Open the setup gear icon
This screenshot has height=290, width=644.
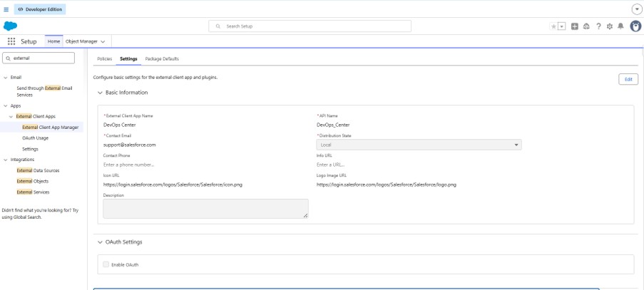pos(610,26)
